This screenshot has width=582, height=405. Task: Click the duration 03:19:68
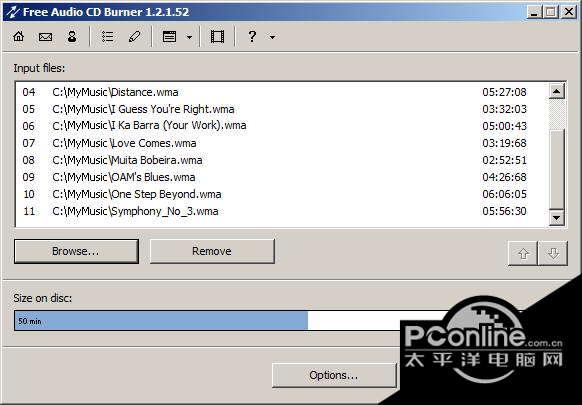click(x=504, y=143)
